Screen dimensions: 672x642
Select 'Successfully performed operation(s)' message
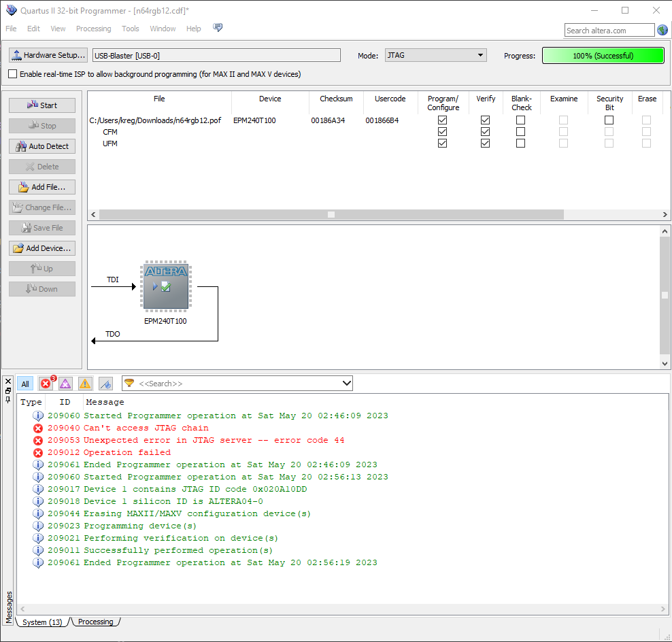[x=178, y=550]
